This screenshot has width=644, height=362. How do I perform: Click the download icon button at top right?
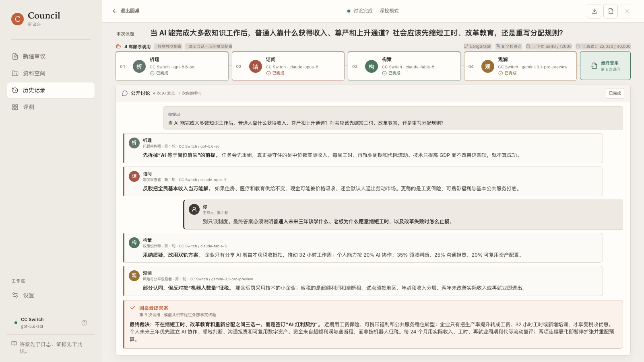click(x=594, y=11)
